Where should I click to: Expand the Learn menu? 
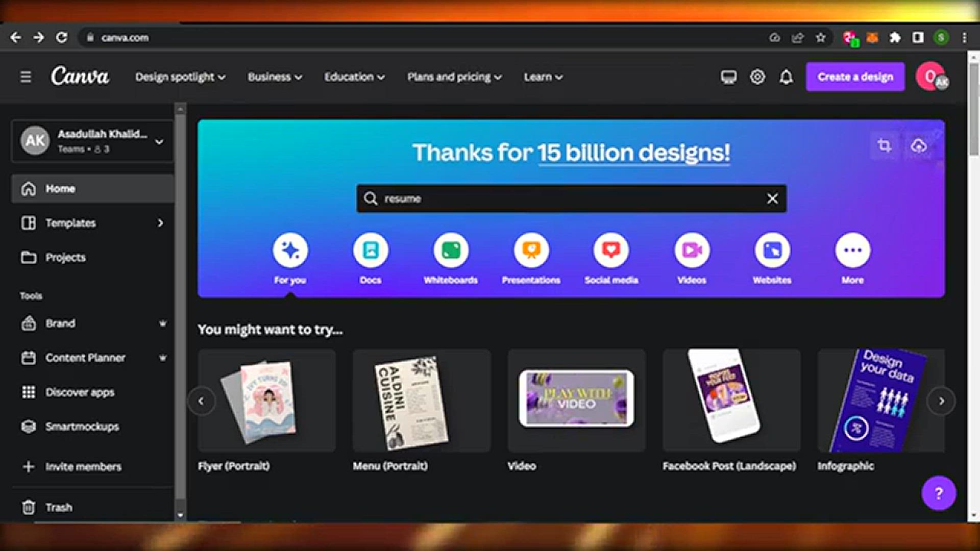click(543, 77)
